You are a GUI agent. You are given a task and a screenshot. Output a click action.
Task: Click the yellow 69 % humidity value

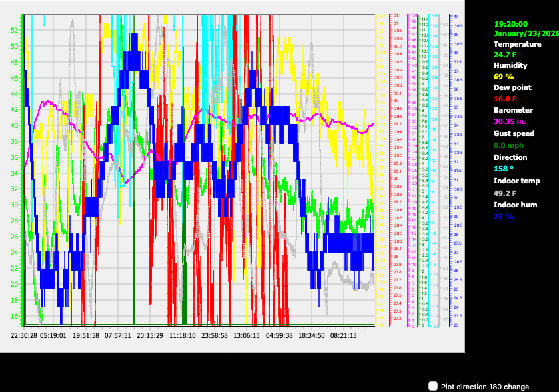click(504, 77)
